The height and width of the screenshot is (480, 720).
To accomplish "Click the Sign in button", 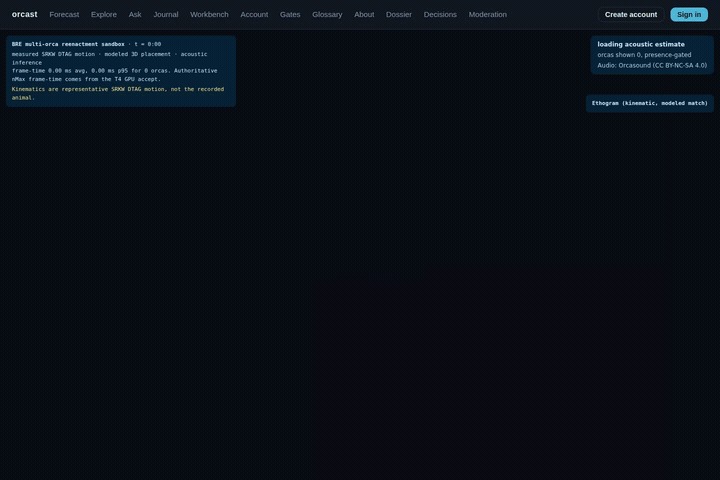I will tap(689, 14).
